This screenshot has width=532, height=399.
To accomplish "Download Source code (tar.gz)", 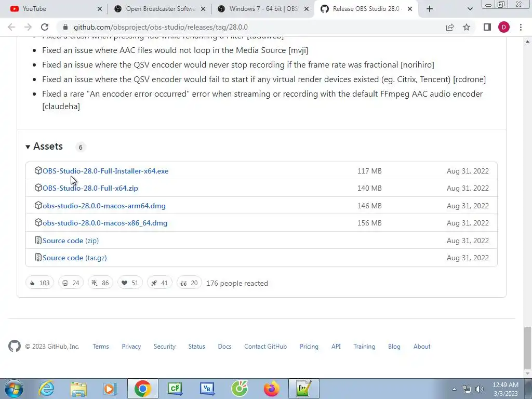I will [75, 258].
